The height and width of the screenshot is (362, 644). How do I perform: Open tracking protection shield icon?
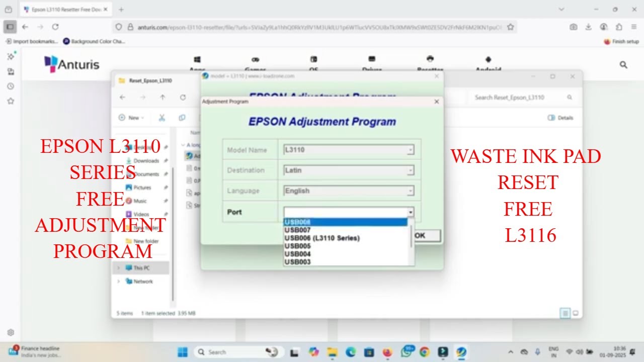pyautogui.click(x=119, y=27)
